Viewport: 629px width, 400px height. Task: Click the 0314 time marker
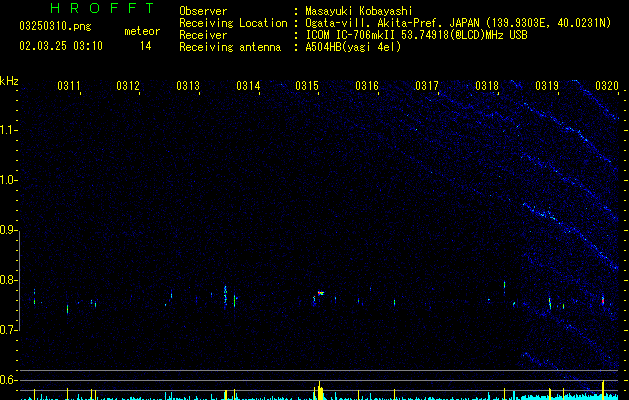tap(248, 86)
